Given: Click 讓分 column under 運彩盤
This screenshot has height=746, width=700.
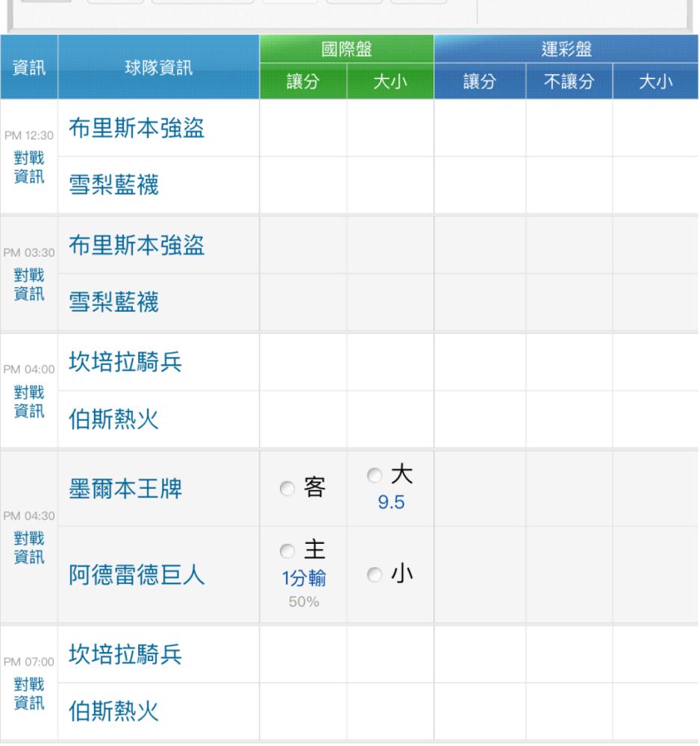Looking at the screenshot, I should click(x=480, y=81).
